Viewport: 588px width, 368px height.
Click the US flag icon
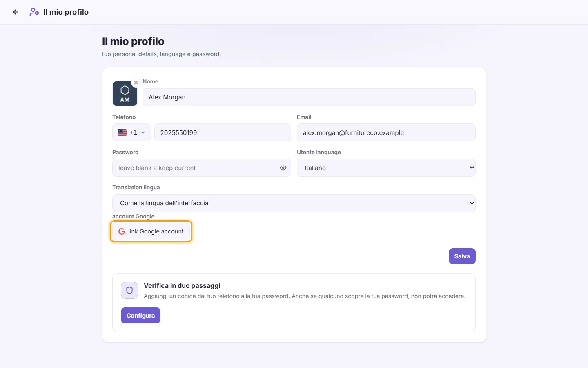122,132
